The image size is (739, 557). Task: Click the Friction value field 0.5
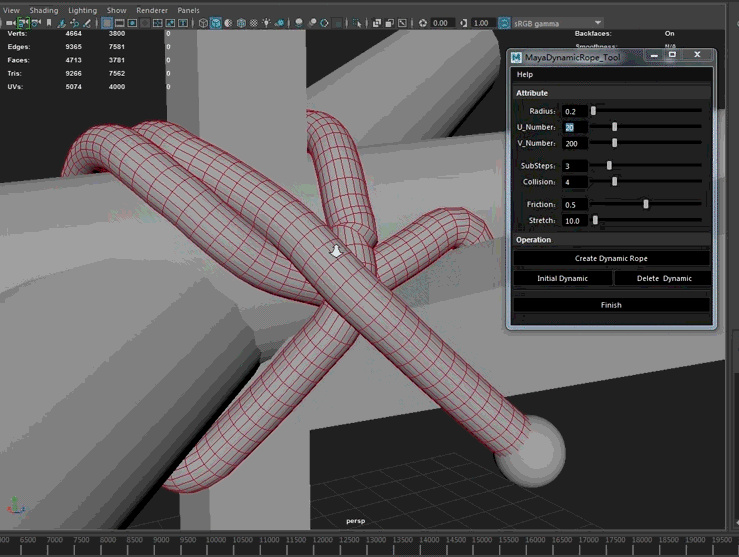coord(575,205)
